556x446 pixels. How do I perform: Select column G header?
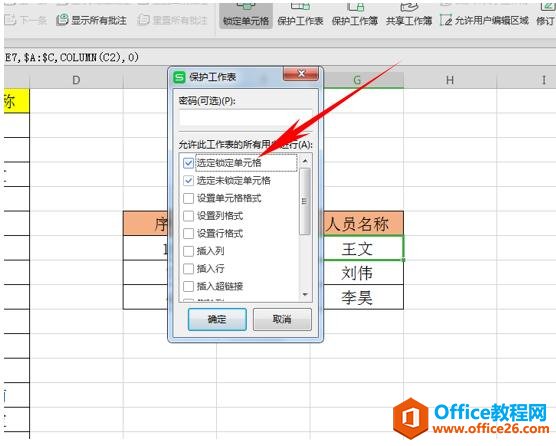[363, 80]
